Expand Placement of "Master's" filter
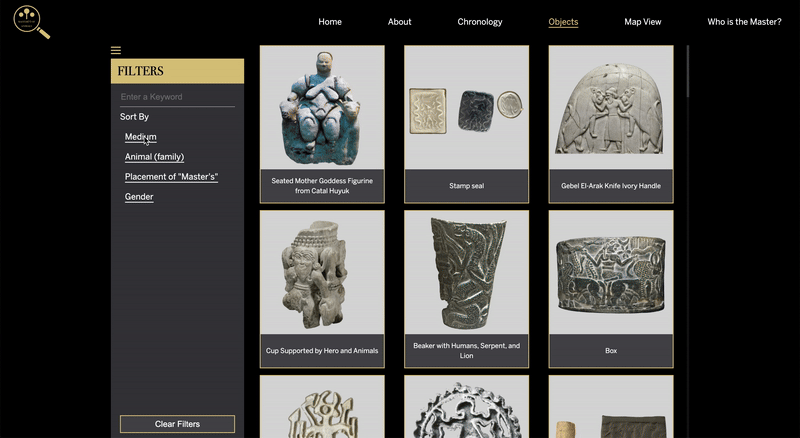The width and height of the screenshot is (800, 438). tap(171, 177)
